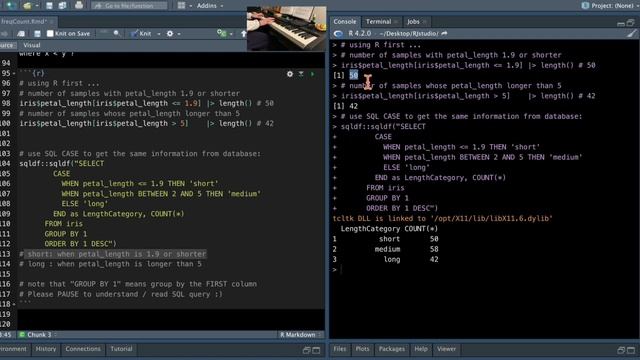The height and width of the screenshot is (360, 640).
Task: Click the 'medium 58' result row in console
Action: pos(386,249)
